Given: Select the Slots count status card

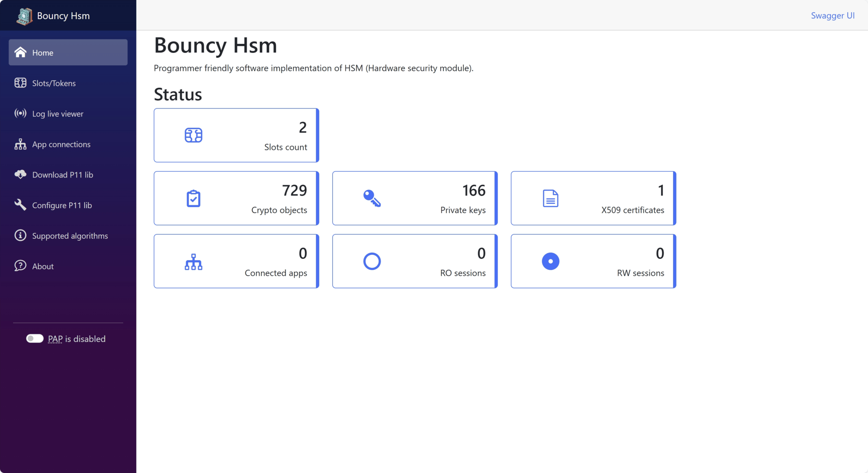Looking at the screenshot, I should (236, 135).
